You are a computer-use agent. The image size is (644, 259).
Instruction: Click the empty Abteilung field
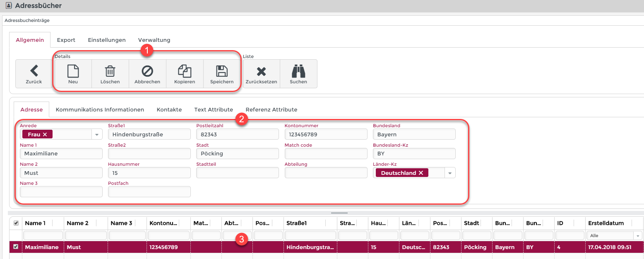[326, 173]
